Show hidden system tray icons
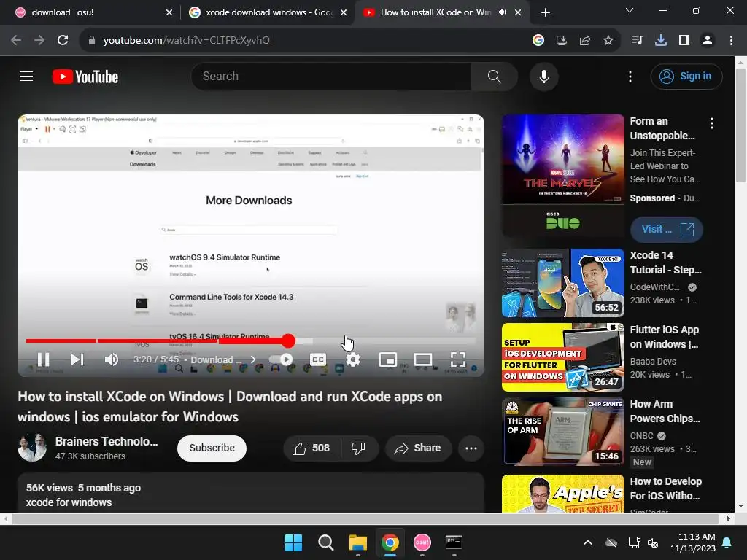747x560 pixels. 588,542
